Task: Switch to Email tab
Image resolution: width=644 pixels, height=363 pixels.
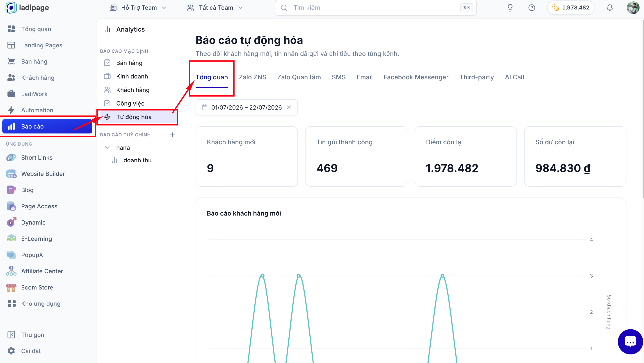Action: pos(365,77)
